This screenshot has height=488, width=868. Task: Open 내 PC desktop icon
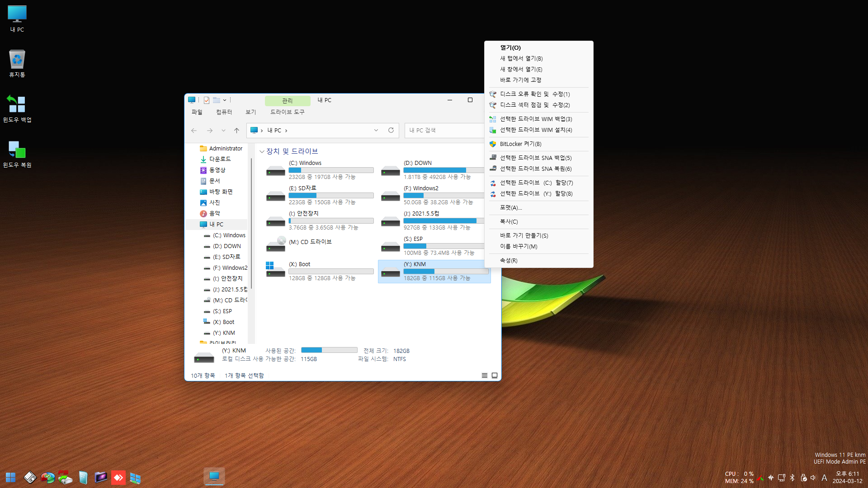click(x=17, y=19)
